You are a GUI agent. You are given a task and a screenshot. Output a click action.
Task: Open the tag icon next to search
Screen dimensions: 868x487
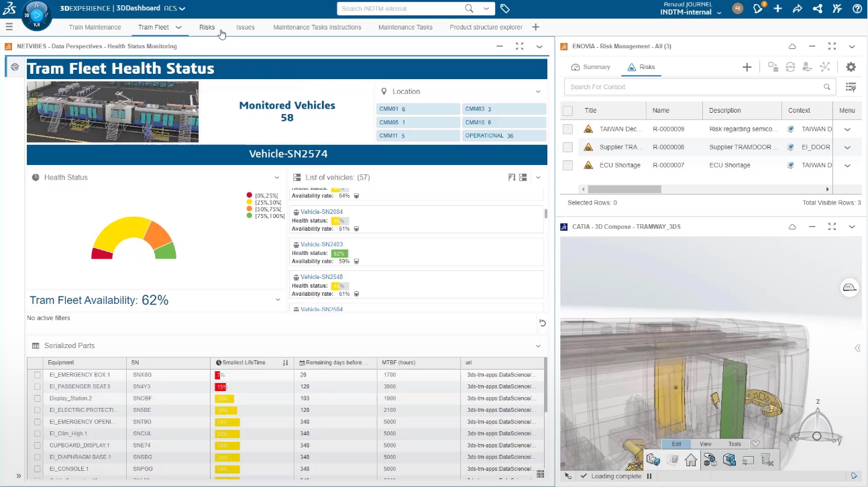(505, 9)
